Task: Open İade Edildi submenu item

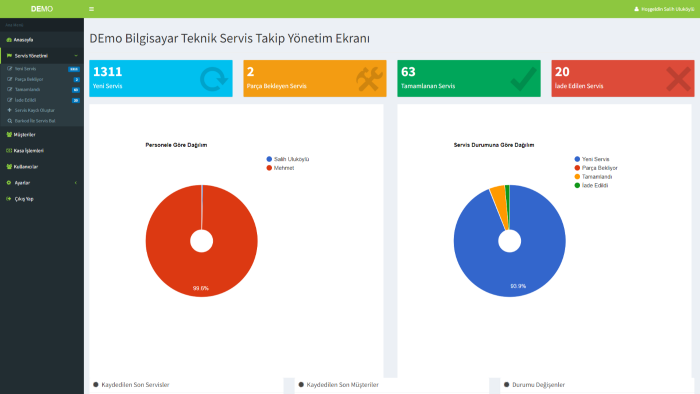Action: coord(25,100)
